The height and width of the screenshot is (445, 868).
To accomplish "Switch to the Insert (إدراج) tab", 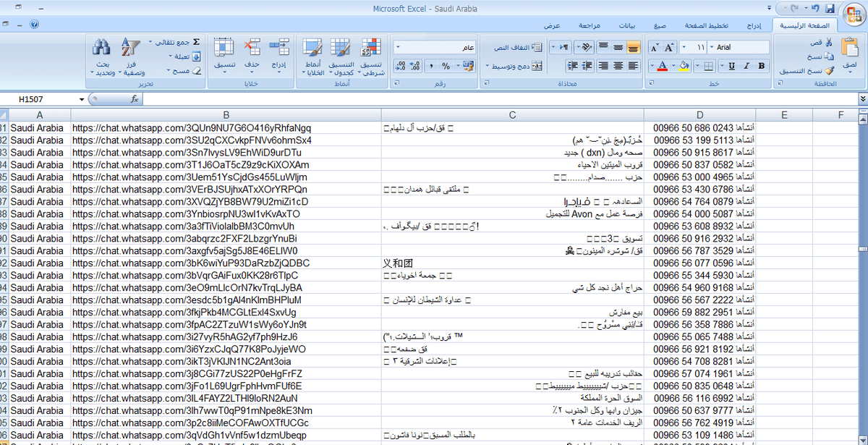I will (x=754, y=25).
